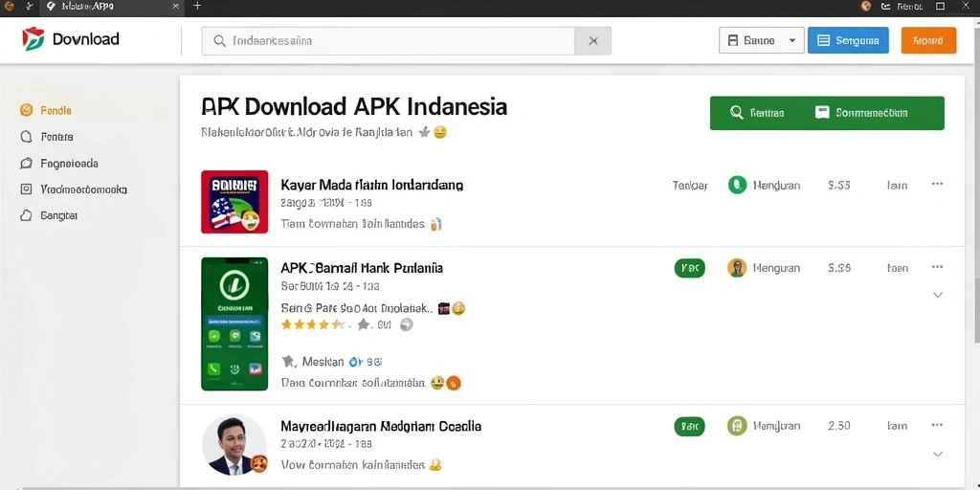Image resolution: width=980 pixels, height=490 pixels.
Task: Click green avatar icon in Kayar Mada row
Action: pyautogui.click(x=738, y=185)
